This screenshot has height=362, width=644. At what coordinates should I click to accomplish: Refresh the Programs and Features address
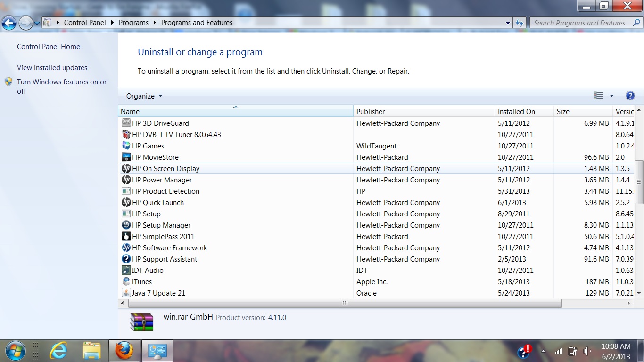tap(520, 23)
